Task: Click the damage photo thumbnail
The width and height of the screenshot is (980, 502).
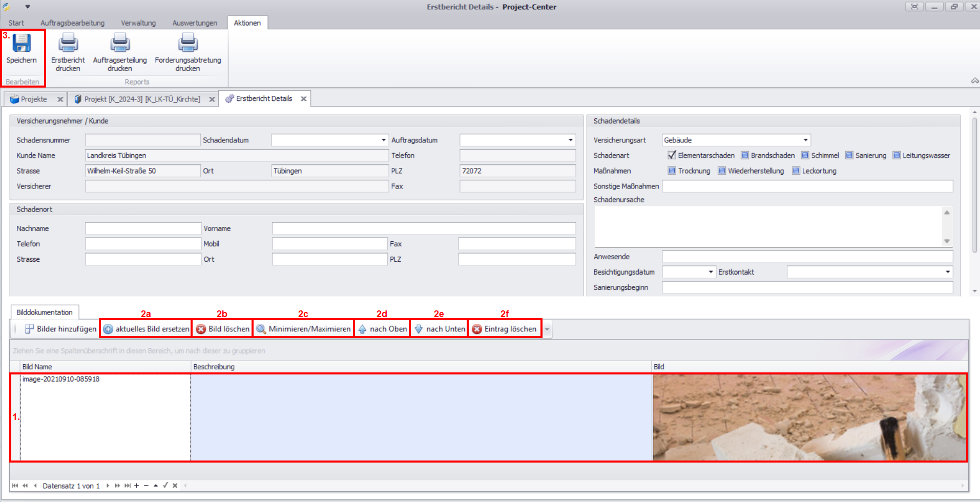Action: [809, 417]
